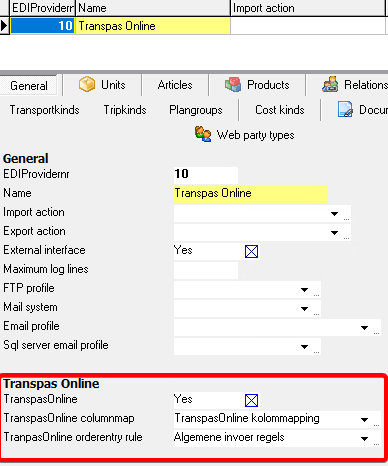Select the Transportkinds tab
This screenshot has height=466, width=388.
[x=44, y=110]
